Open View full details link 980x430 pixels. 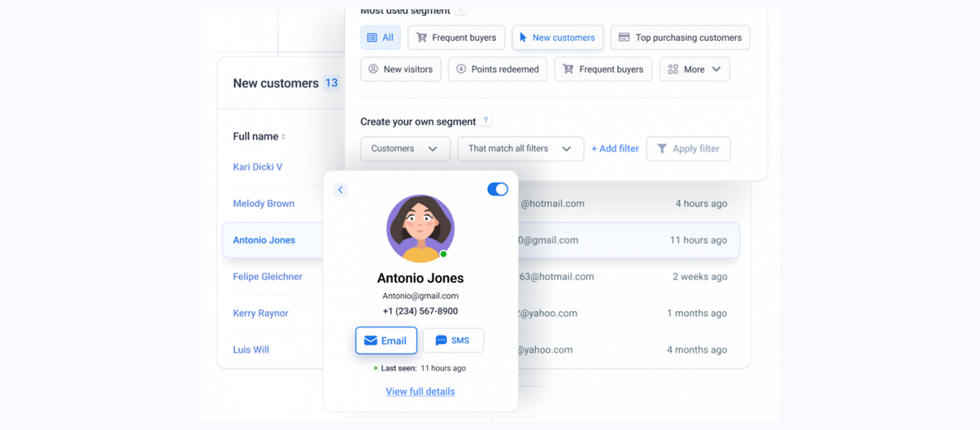coord(420,391)
